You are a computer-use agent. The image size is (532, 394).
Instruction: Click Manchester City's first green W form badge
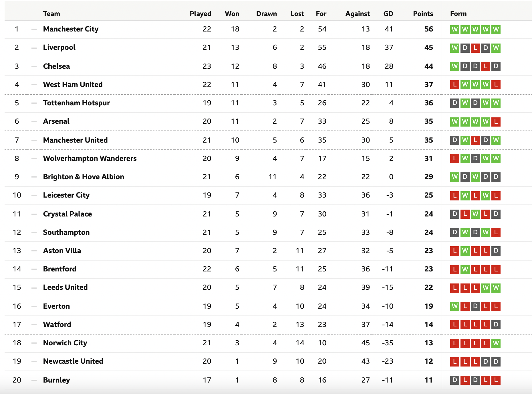[x=455, y=30]
